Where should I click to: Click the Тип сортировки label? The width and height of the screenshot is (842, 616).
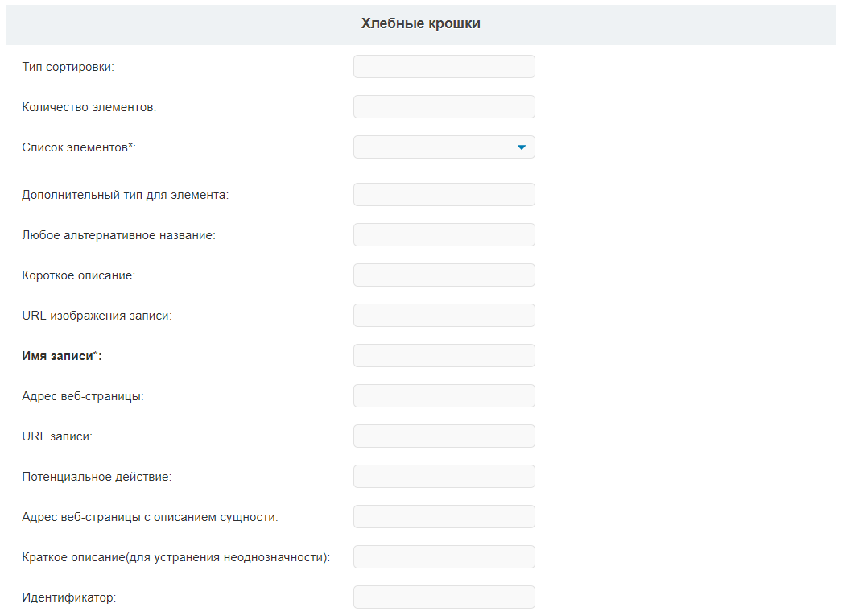(68, 67)
